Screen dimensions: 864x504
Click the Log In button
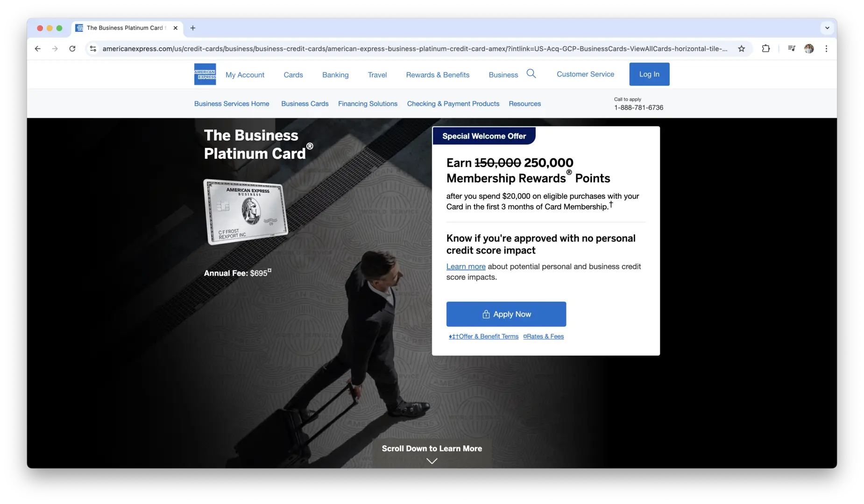coord(649,74)
